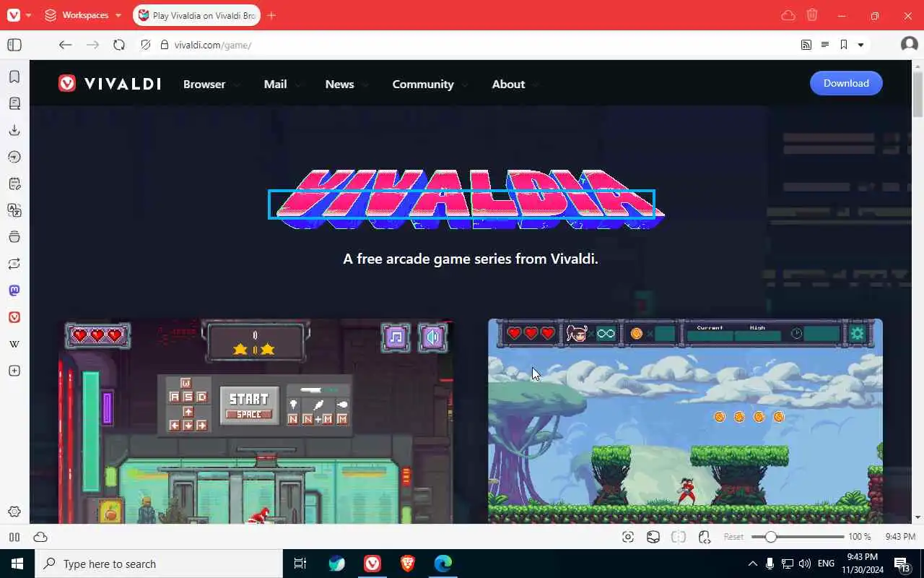Open the Translate panel
The width and height of the screenshot is (924, 578).
tap(14, 210)
